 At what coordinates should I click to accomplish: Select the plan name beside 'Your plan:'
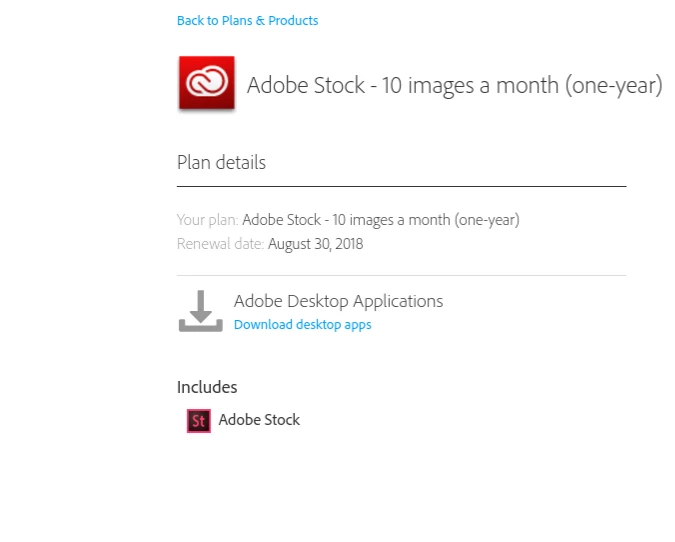(x=380, y=220)
